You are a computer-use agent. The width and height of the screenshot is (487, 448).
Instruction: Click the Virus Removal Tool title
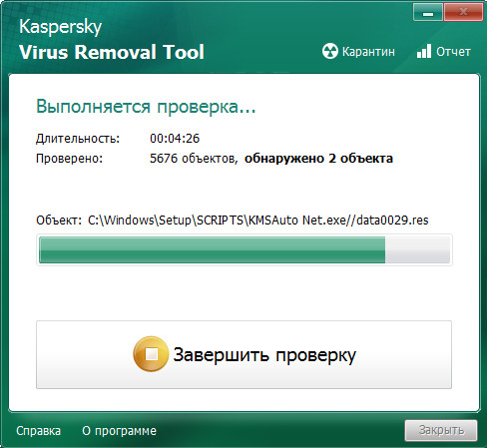112,52
